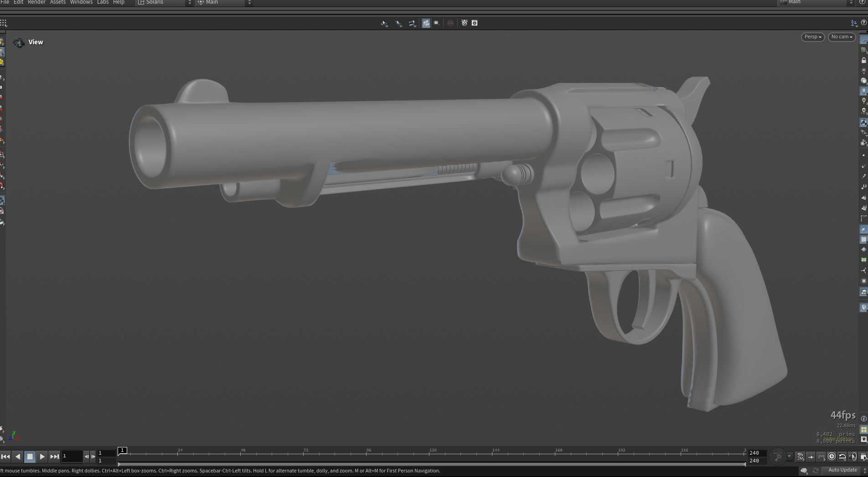Screen dimensions: 868x477
Task: Click the yellow four-pane grid icon
Action: (863, 430)
